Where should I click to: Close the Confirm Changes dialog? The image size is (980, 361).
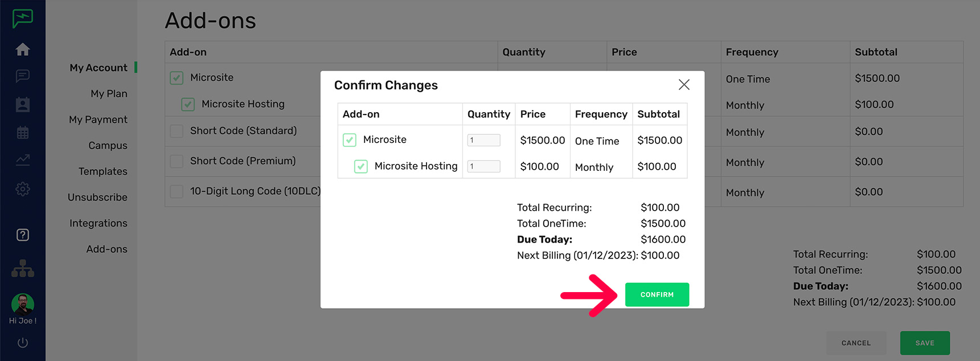[684, 85]
